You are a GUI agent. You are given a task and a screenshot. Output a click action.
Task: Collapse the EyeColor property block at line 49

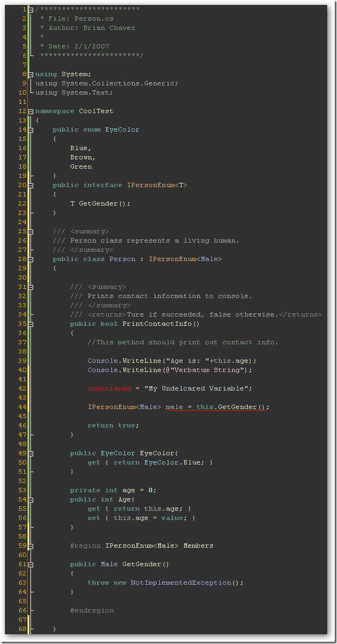[31, 454]
